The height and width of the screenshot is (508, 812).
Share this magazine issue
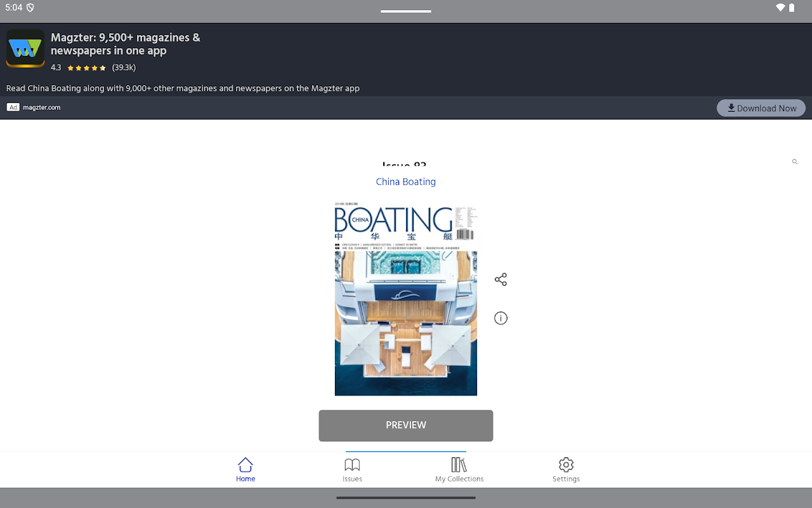click(501, 279)
